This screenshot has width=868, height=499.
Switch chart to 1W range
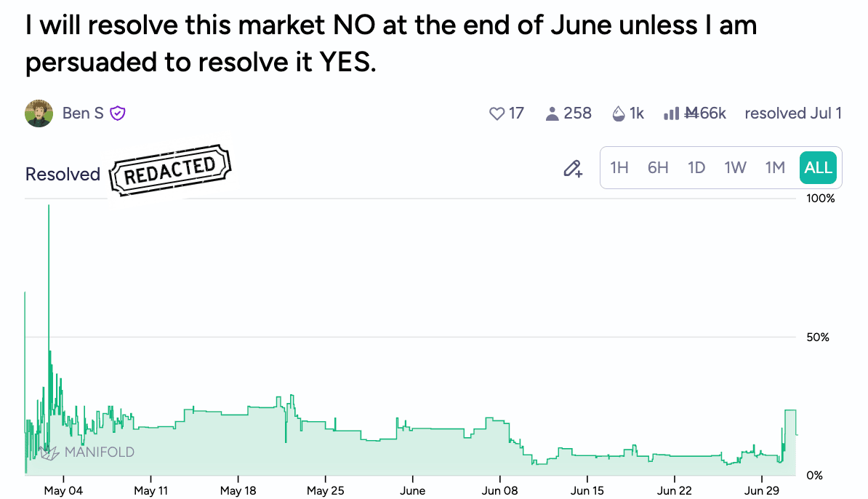pos(735,168)
